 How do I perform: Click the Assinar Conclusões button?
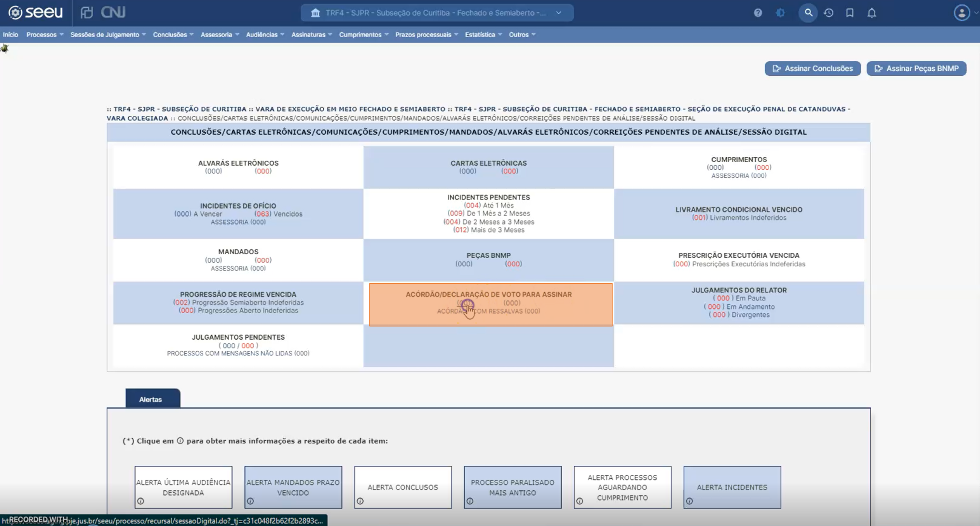tap(812, 69)
